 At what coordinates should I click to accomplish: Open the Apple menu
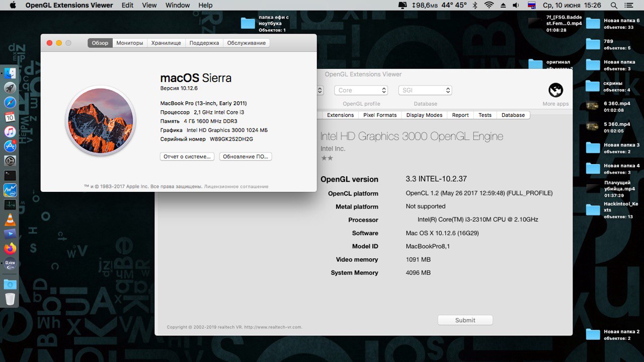12,5
